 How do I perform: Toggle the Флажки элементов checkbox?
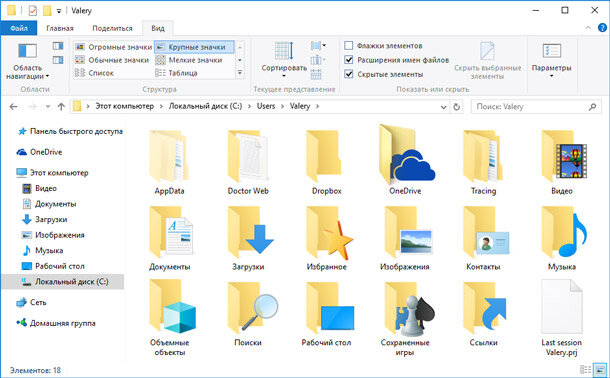349,46
